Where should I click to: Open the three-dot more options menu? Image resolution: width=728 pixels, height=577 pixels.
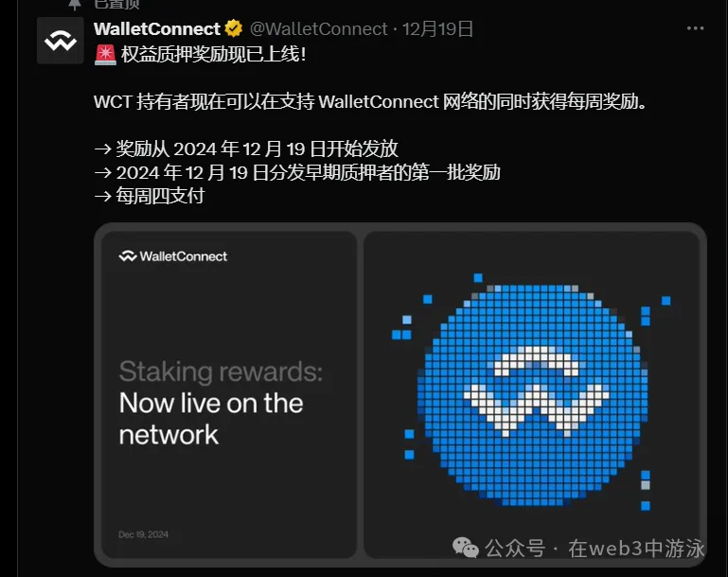pos(695,28)
